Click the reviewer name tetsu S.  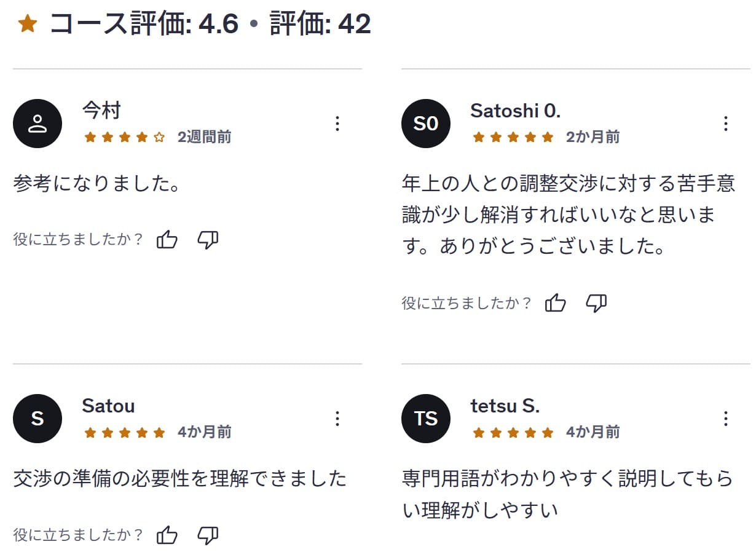pos(506,406)
